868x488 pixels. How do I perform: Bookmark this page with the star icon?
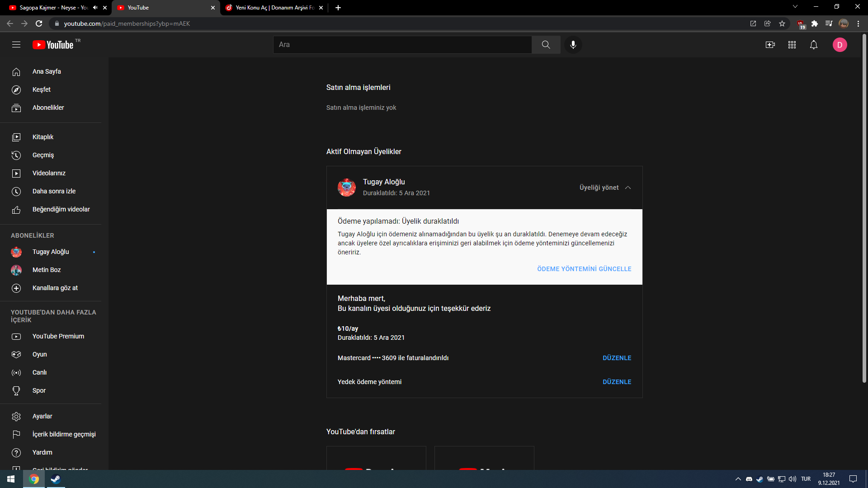pos(782,23)
